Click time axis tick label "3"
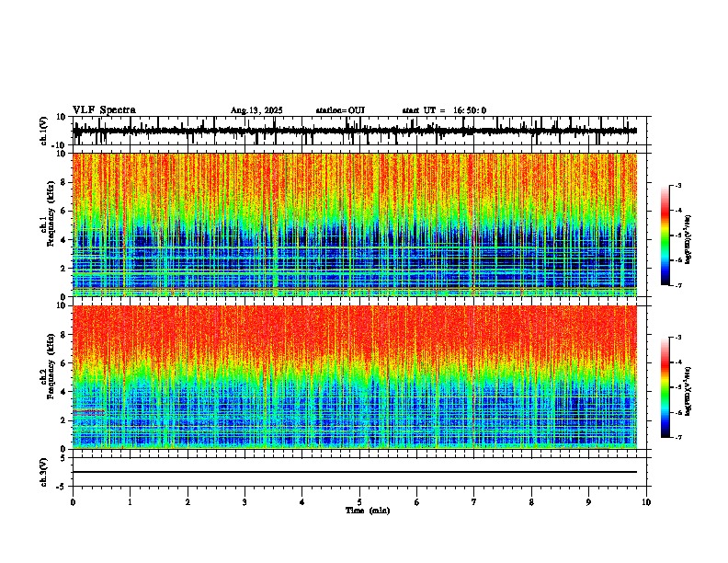 [245, 502]
